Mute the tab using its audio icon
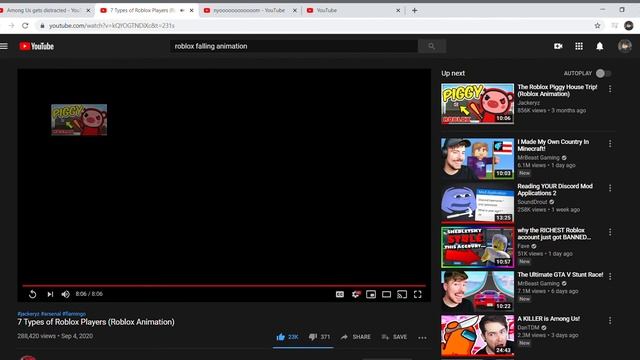 coord(182,10)
